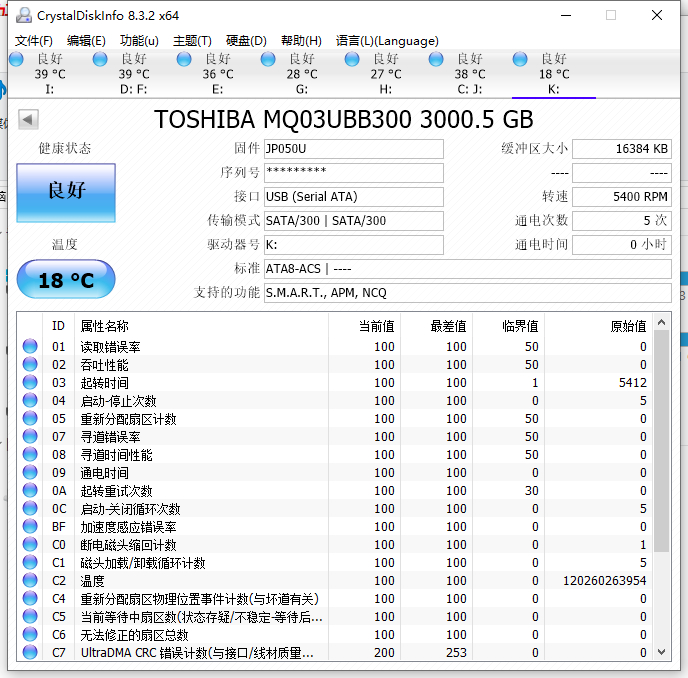Screen dimensions: 688x678
Task: Click the C6 无法修正的扇区总数 row name
Action: tap(134, 635)
